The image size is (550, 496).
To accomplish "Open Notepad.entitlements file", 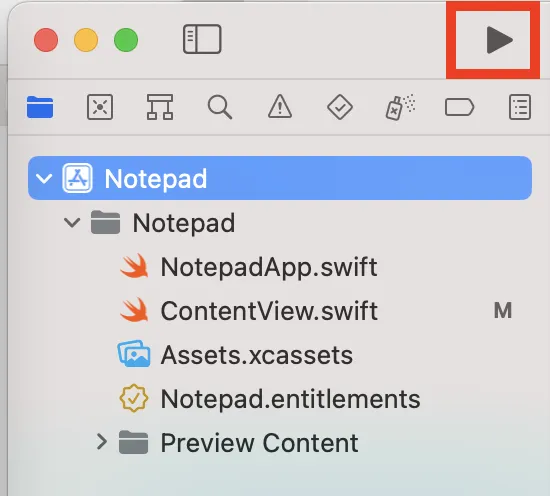I will click(x=269, y=399).
